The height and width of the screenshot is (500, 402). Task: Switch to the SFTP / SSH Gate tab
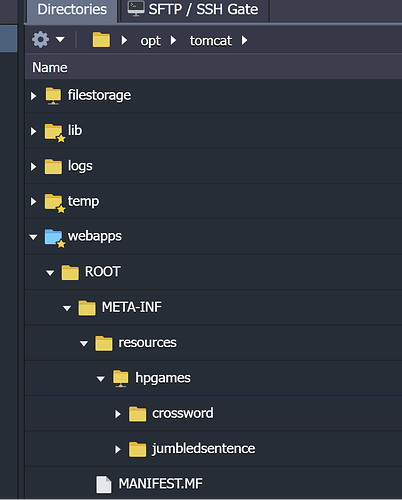(x=194, y=10)
